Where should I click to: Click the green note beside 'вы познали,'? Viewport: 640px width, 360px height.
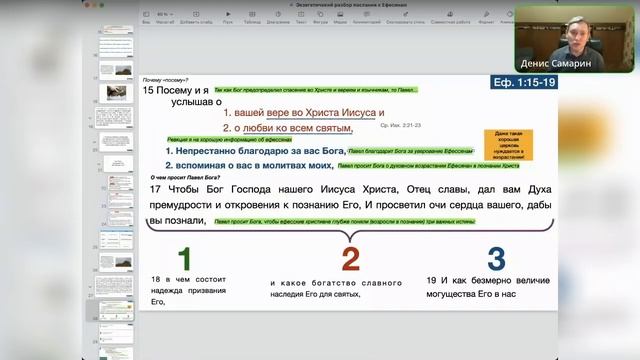point(345,222)
